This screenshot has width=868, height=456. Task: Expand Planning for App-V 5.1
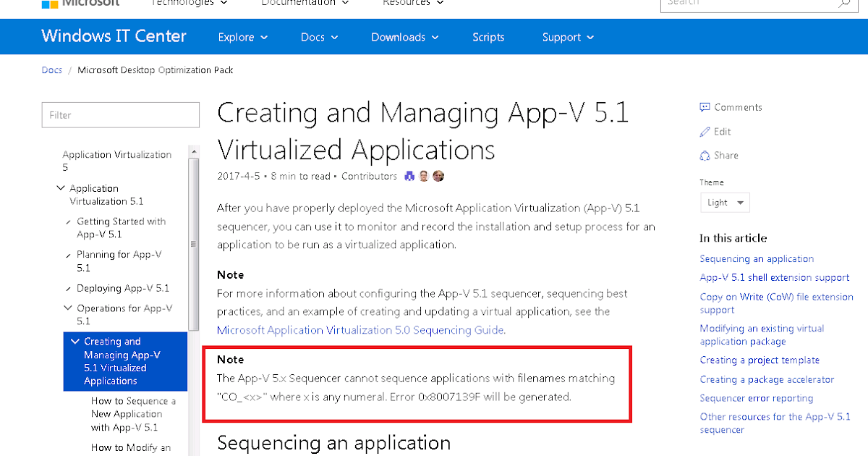click(68, 256)
